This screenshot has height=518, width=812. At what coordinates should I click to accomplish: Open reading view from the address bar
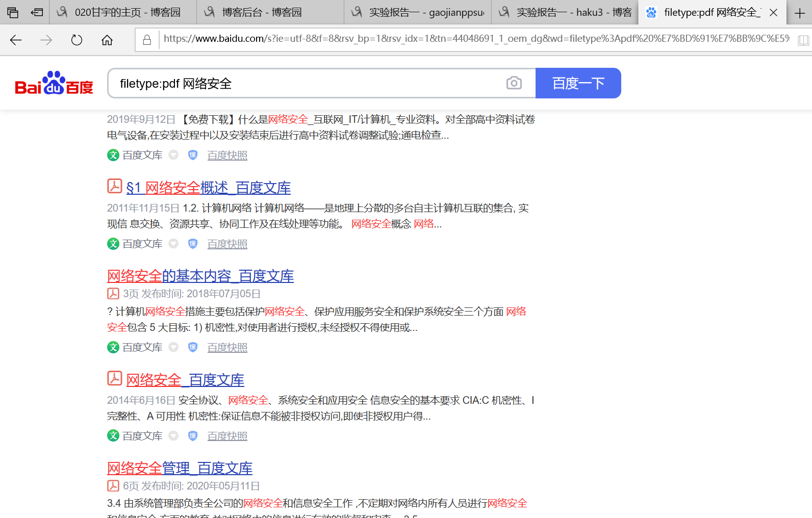[803, 40]
